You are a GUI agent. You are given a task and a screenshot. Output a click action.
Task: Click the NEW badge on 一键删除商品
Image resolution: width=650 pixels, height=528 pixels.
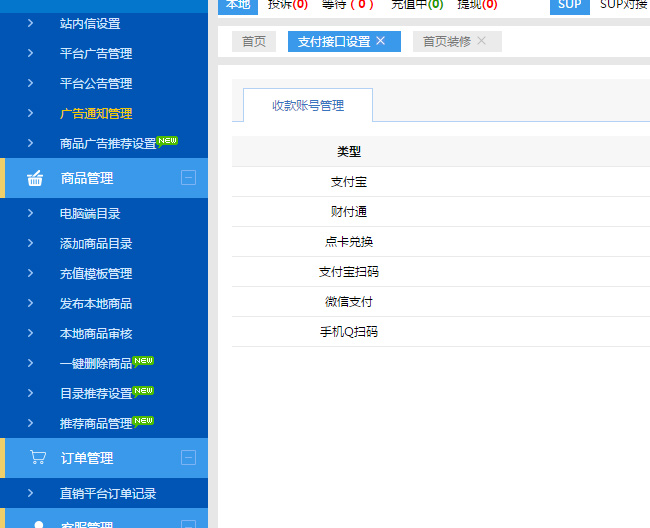tap(143, 360)
